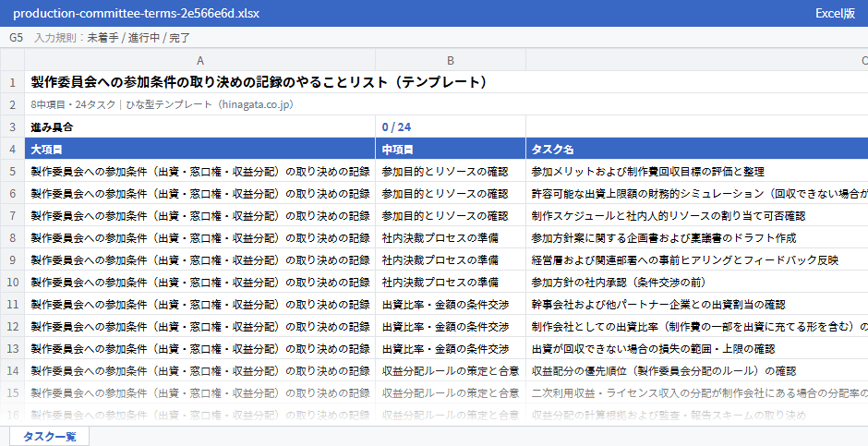Click the Excel版 label
868x446 pixels.
pyautogui.click(x=836, y=13)
